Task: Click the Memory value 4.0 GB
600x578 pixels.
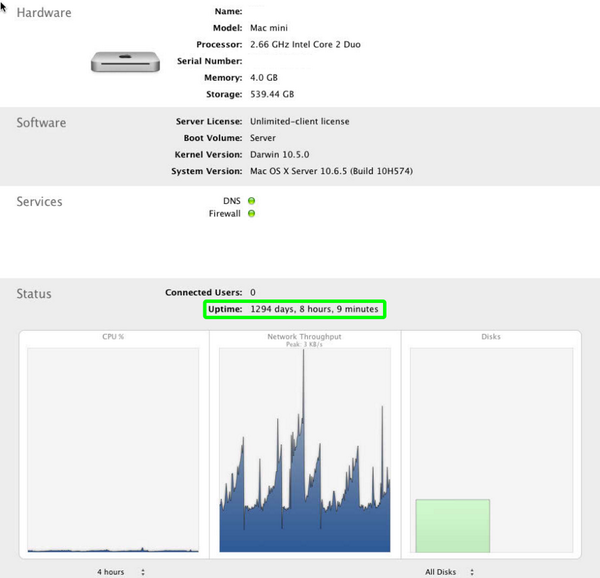Action: coord(264,78)
